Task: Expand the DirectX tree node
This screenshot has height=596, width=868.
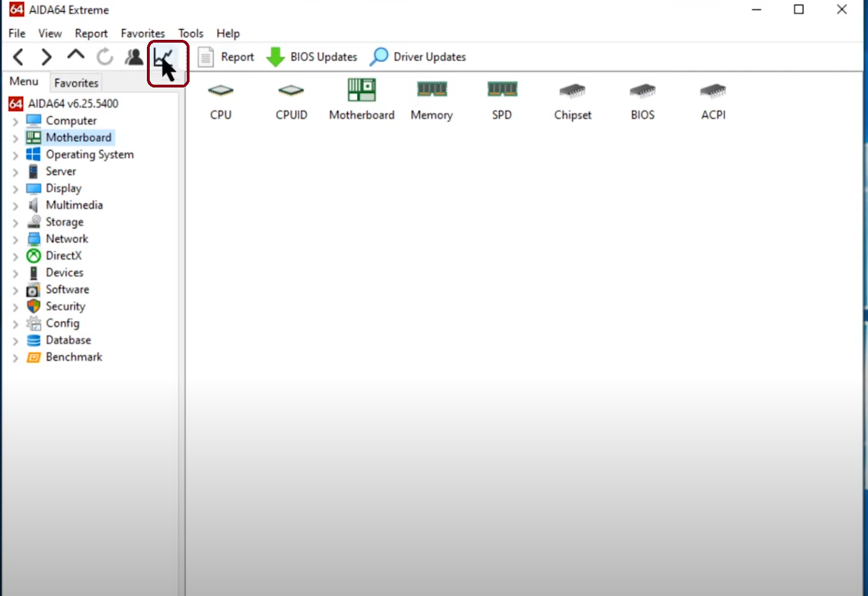Action: (15, 257)
